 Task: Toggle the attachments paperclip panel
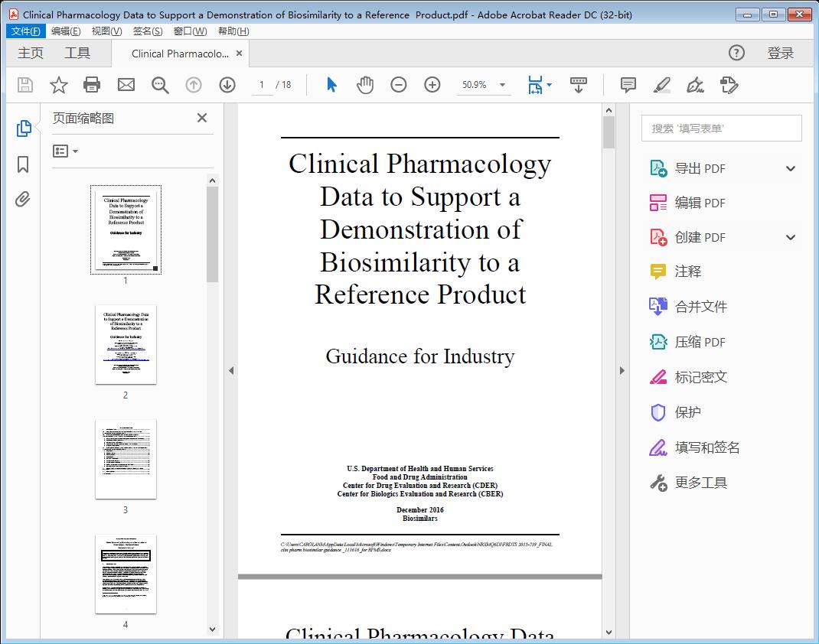22,199
